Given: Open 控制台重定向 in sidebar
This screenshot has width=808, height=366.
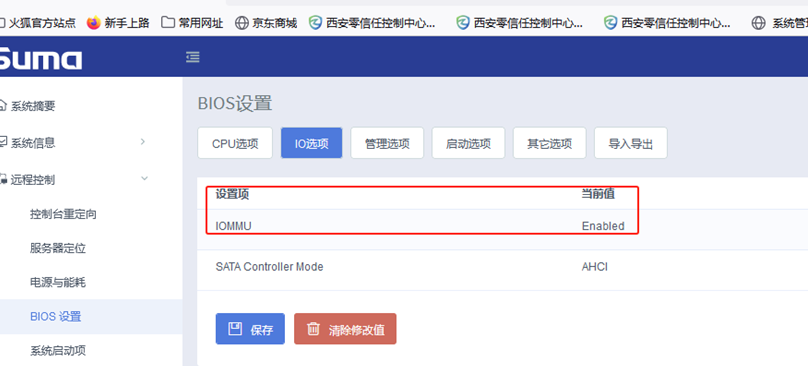Looking at the screenshot, I should pyautogui.click(x=63, y=214).
